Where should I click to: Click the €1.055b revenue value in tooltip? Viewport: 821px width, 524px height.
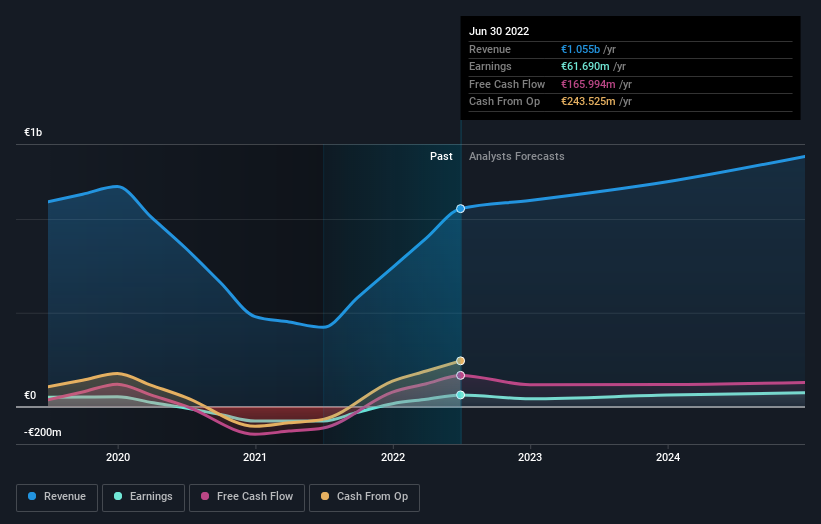580,49
